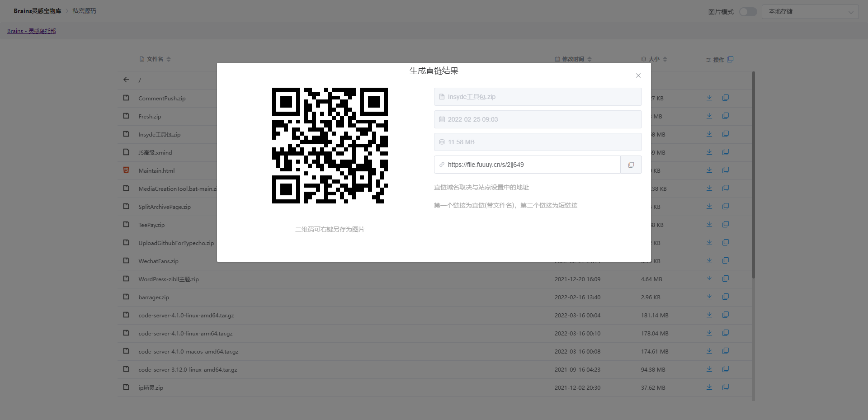The height and width of the screenshot is (420, 868).
Task: Copy link for code-server-4.1.0-linux-arm64.tar.gz
Action: tap(726, 333)
